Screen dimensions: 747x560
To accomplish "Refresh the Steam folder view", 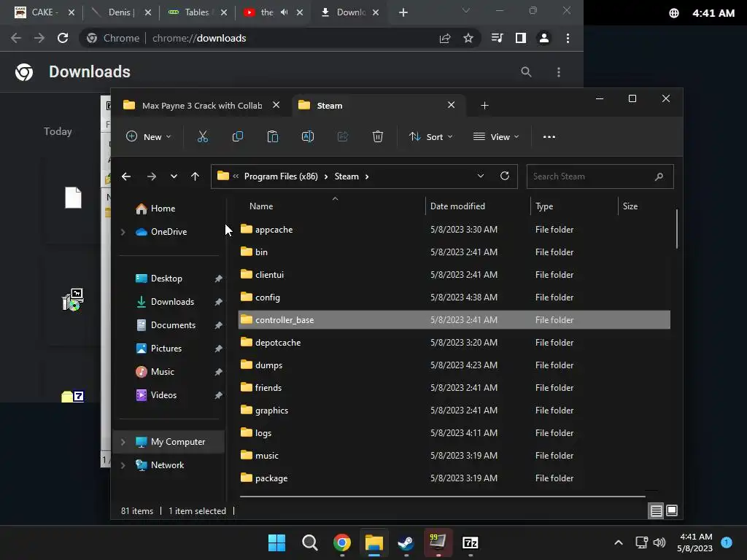I will [505, 176].
